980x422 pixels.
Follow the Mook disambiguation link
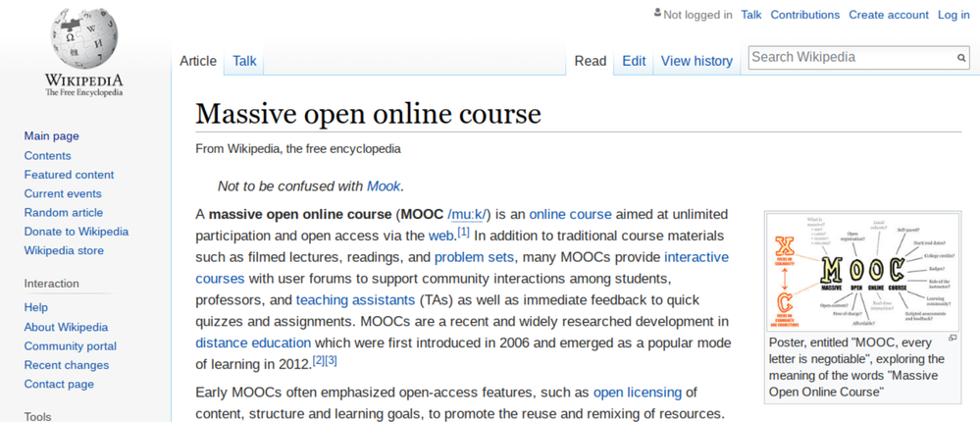coord(384,185)
